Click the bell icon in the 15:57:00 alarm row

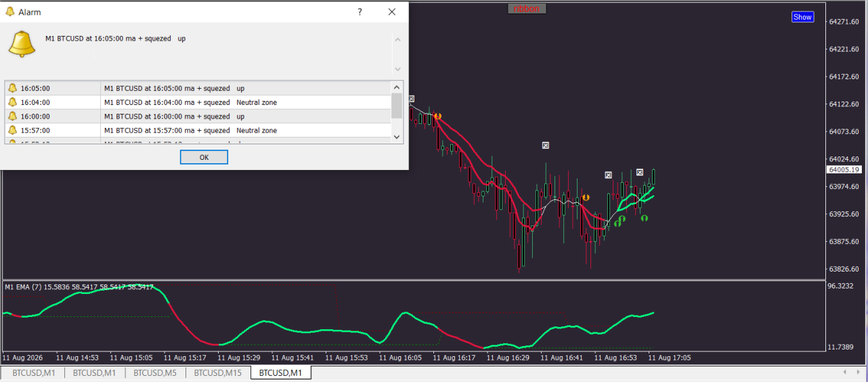click(x=12, y=130)
